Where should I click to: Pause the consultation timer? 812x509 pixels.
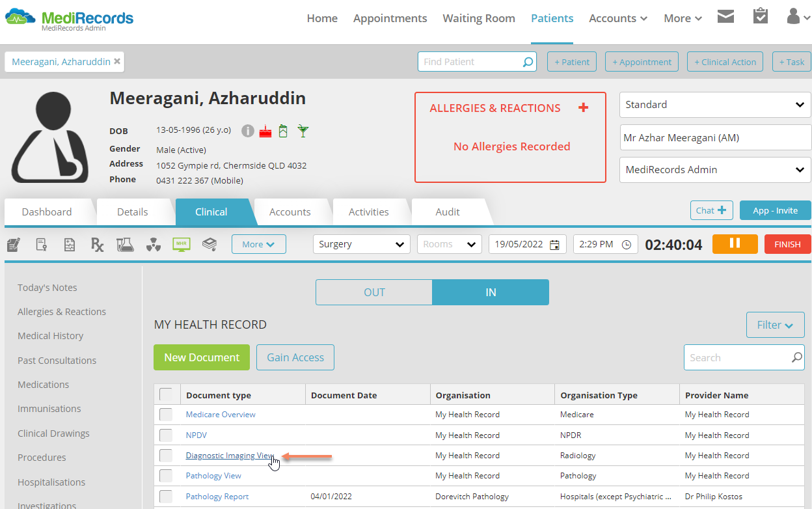coord(735,244)
